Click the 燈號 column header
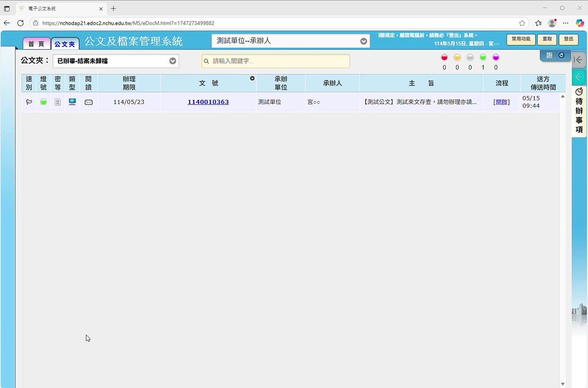The image size is (588, 388). click(43, 83)
